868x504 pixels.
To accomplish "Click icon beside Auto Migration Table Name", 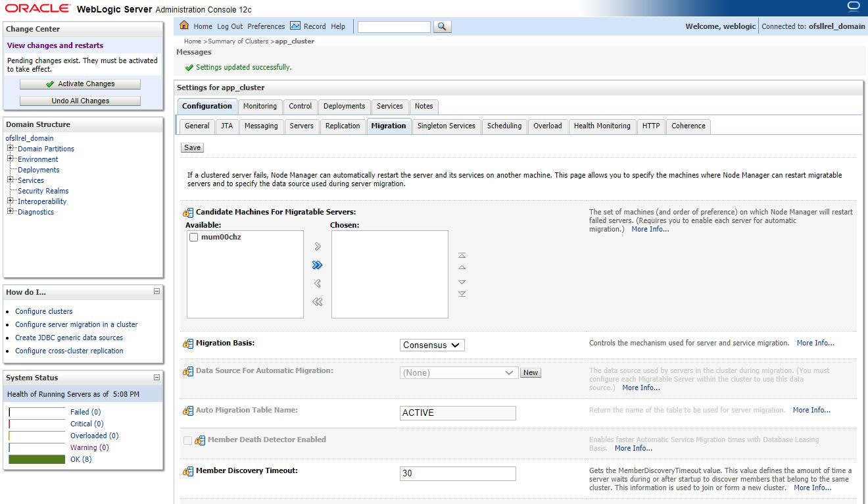I will [x=188, y=411].
